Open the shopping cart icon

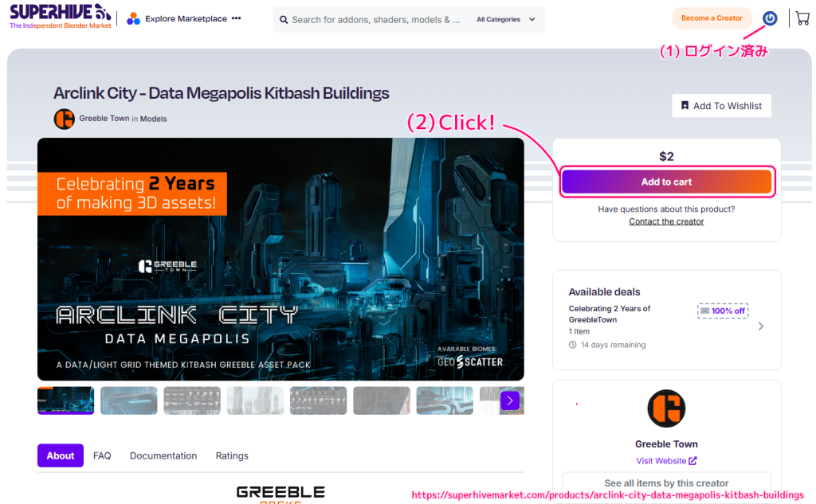tap(802, 17)
